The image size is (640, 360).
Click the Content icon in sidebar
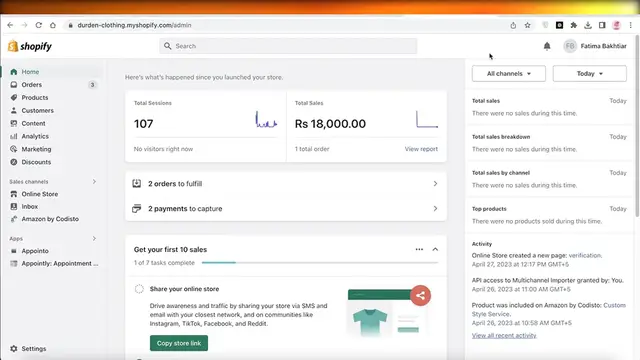(14, 123)
